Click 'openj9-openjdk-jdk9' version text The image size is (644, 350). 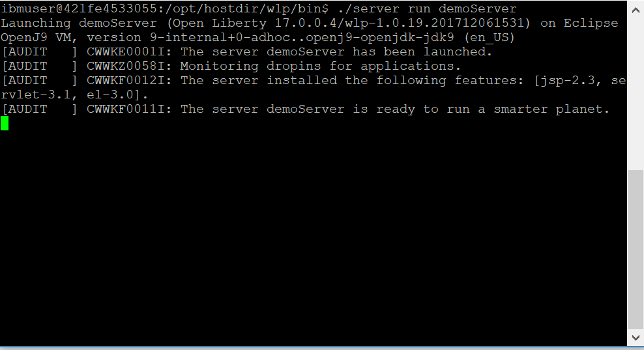point(380,38)
